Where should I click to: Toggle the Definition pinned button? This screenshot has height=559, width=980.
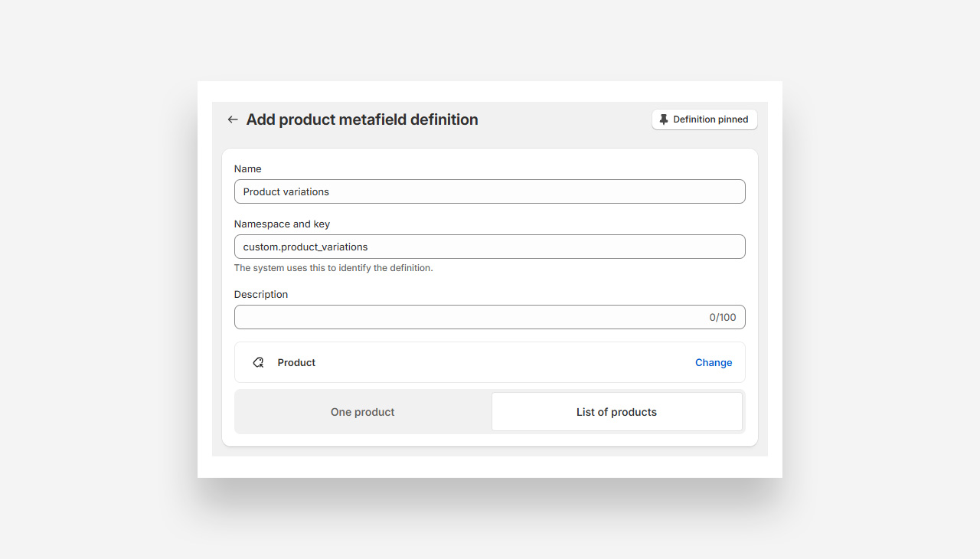[x=704, y=119]
